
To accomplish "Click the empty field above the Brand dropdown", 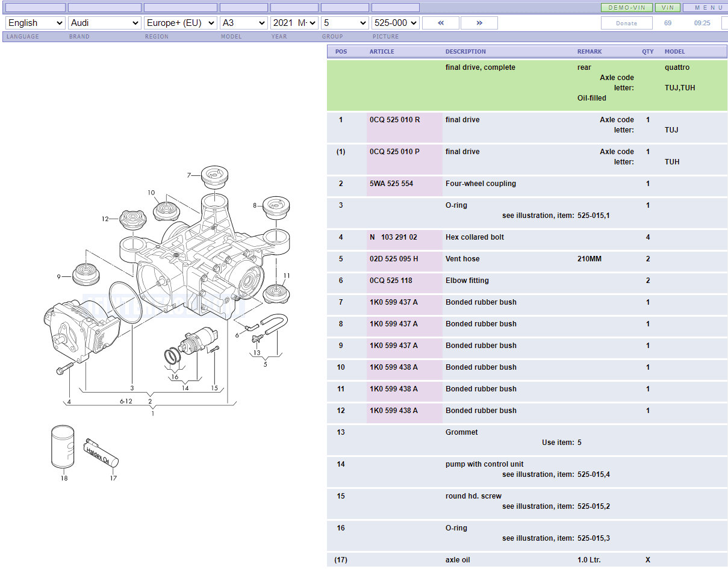I will click(x=105, y=8).
